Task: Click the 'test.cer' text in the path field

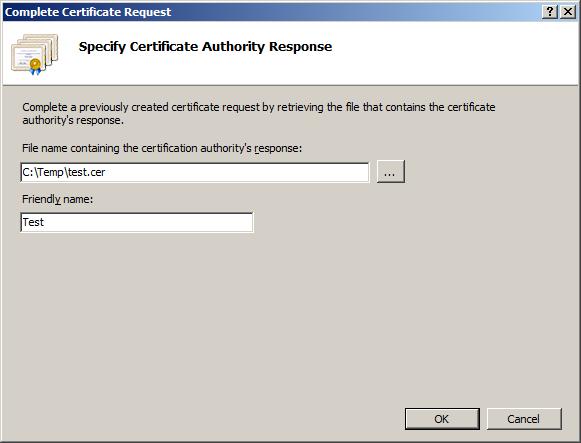Action: point(87,172)
